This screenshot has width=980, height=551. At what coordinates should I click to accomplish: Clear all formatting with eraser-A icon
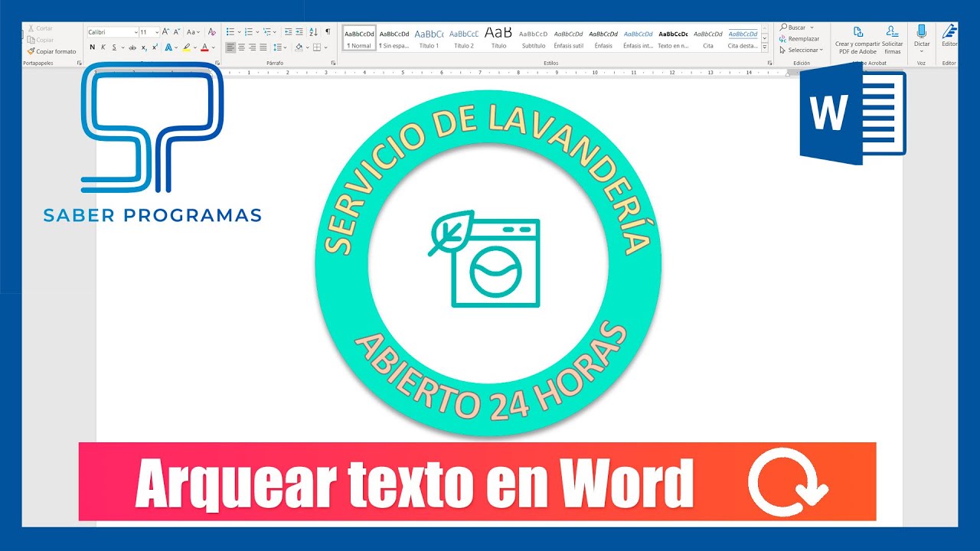pyautogui.click(x=212, y=32)
